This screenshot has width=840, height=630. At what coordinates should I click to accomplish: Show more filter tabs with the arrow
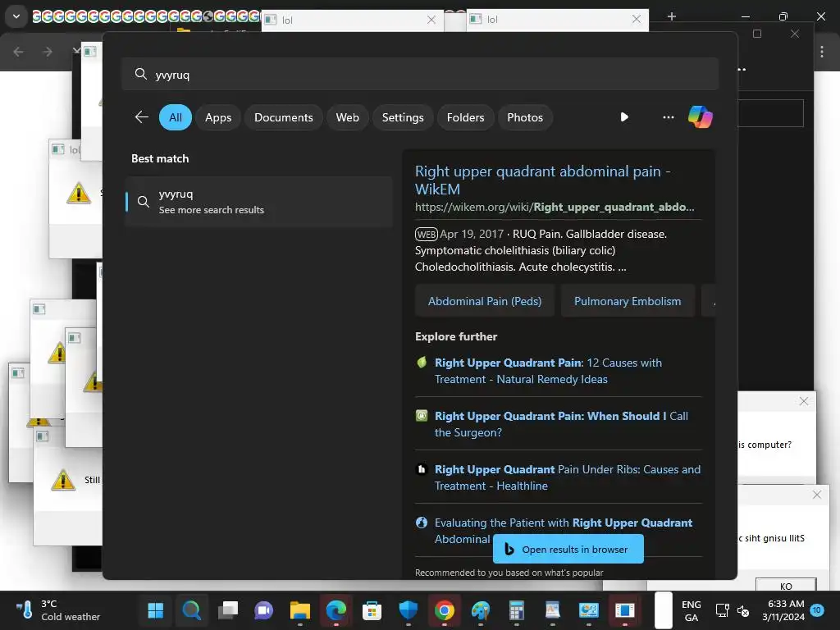pos(624,117)
